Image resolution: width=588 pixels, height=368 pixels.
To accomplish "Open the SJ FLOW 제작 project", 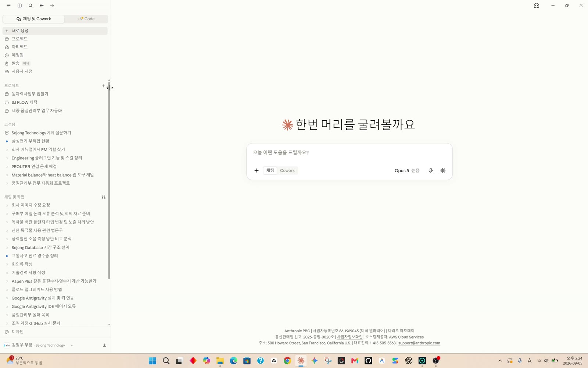I will pyautogui.click(x=55, y=102).
